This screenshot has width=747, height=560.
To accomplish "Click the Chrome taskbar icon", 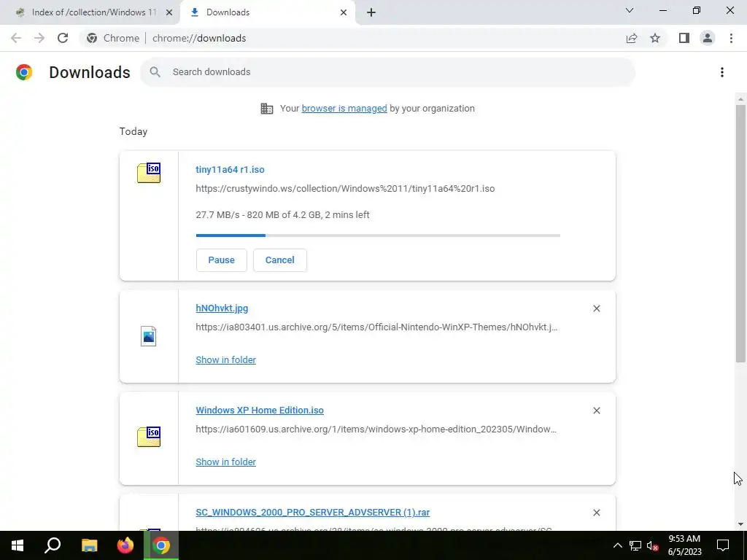I will click(x=161, y=545).
